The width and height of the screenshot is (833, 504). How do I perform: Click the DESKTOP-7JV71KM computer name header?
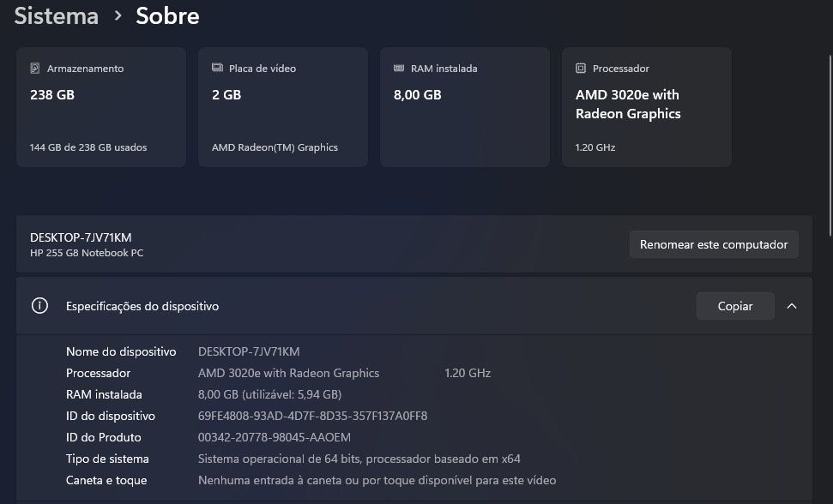point(81,237)
